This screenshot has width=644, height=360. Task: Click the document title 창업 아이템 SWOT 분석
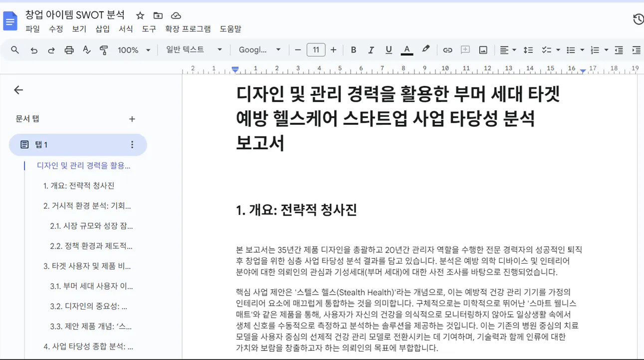pyautogui.click(x=75, y=15)
